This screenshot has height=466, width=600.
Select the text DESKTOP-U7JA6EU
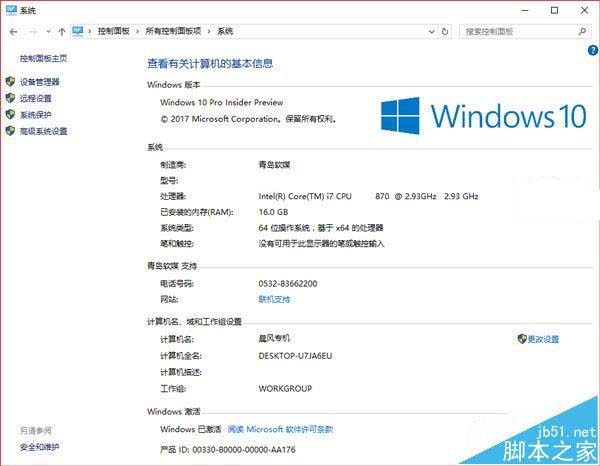click(295, 356)
